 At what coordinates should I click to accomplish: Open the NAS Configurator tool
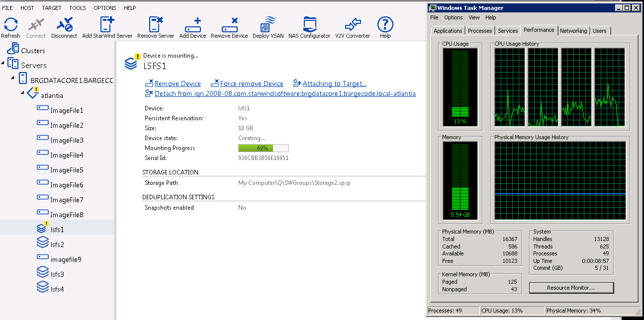pos(309,24)
